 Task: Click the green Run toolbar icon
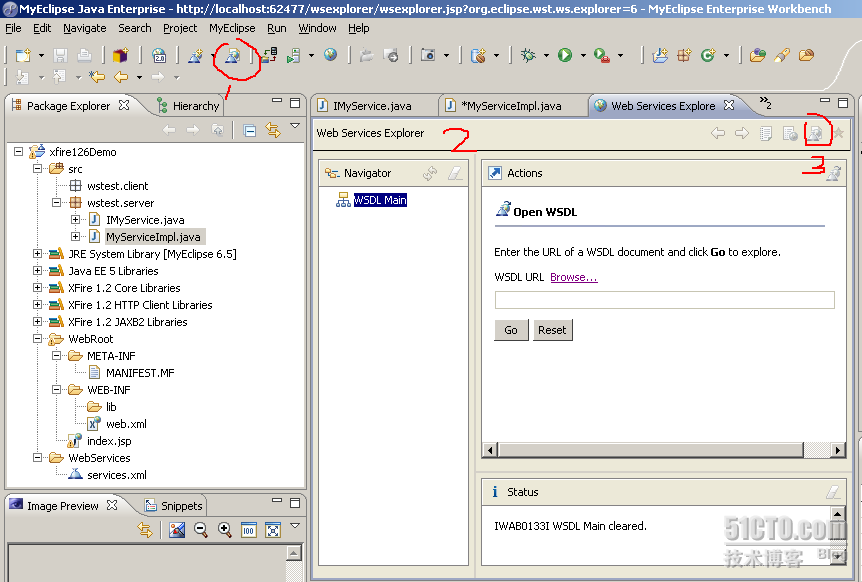pyautogui.click(x=565, y=55)
